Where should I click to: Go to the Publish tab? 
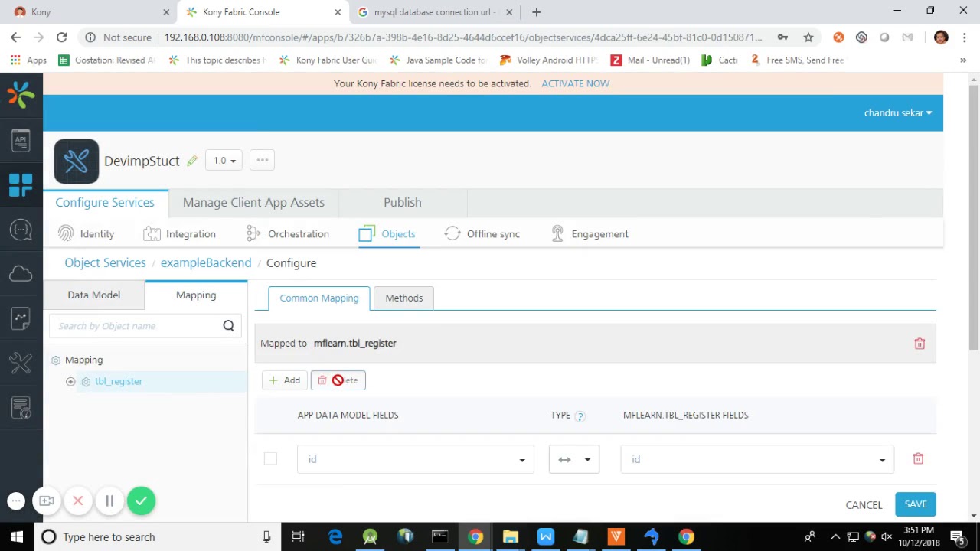click(x=402, y=203)
